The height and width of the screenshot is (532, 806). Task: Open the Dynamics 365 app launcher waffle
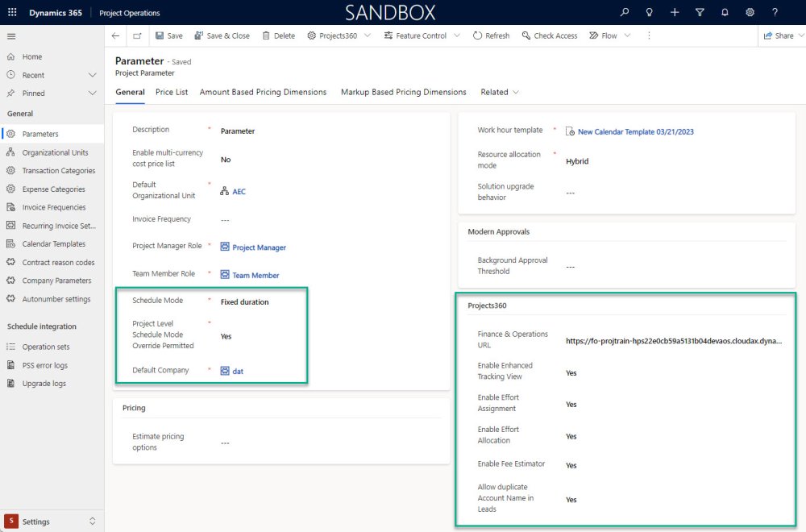pos(12,12)
